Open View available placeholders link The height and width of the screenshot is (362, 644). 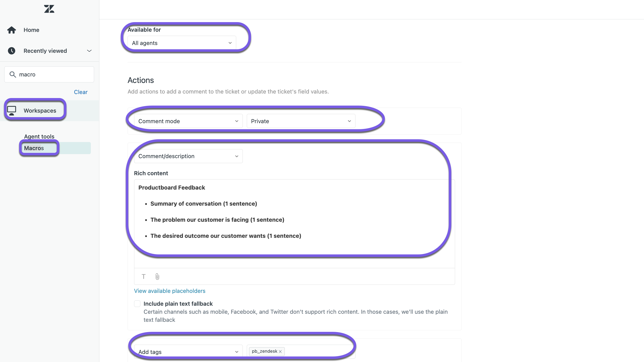click(170, 291)
